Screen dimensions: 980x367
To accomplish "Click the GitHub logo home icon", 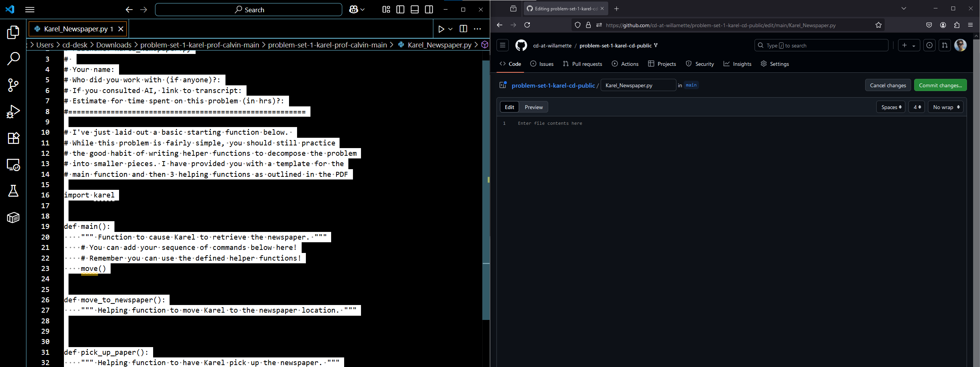I will point(521,46).
